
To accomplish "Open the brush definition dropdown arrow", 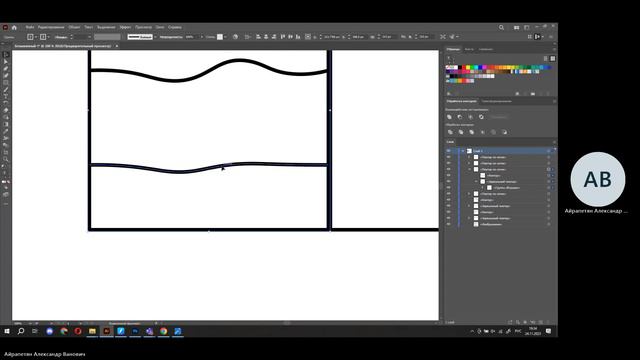I will click(155, 37).
